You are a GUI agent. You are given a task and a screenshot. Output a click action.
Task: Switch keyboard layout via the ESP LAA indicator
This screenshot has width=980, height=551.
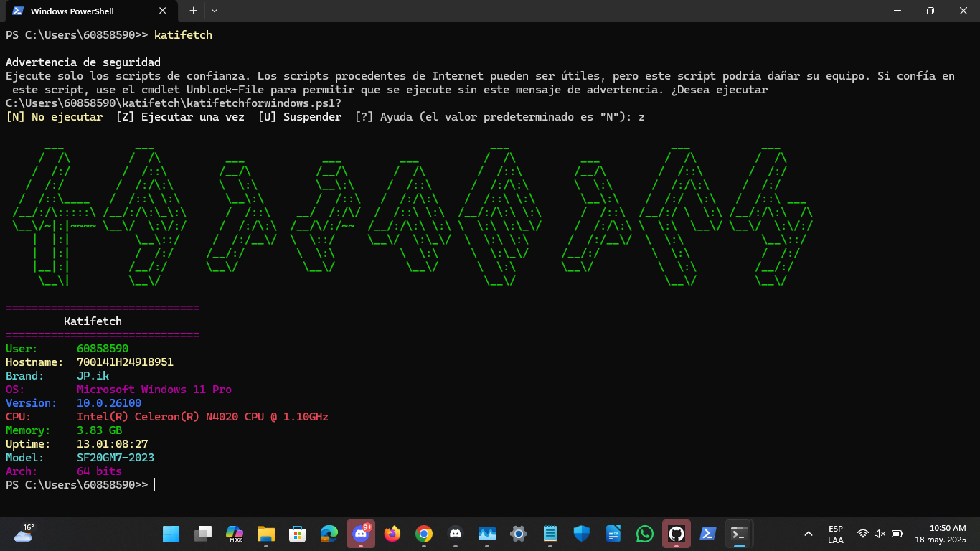pyautogui.click(x=835, y=533)
